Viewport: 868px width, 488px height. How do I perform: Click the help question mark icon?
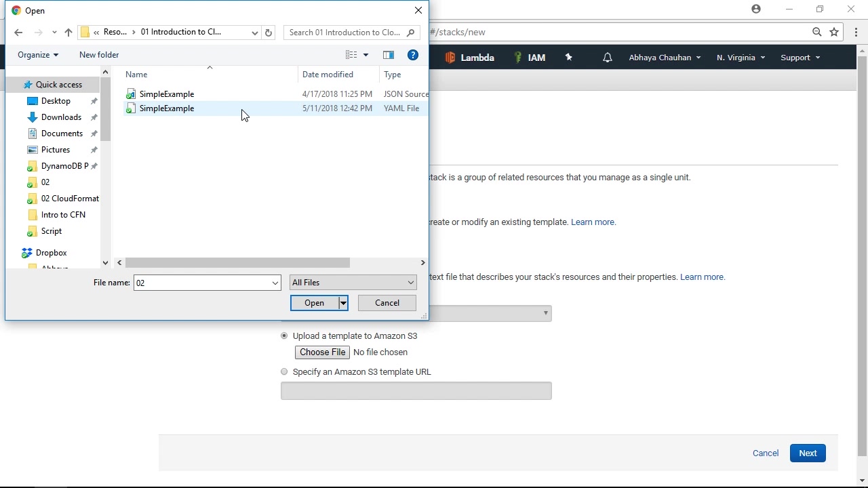pyautogui.click(x=413, y=55)
